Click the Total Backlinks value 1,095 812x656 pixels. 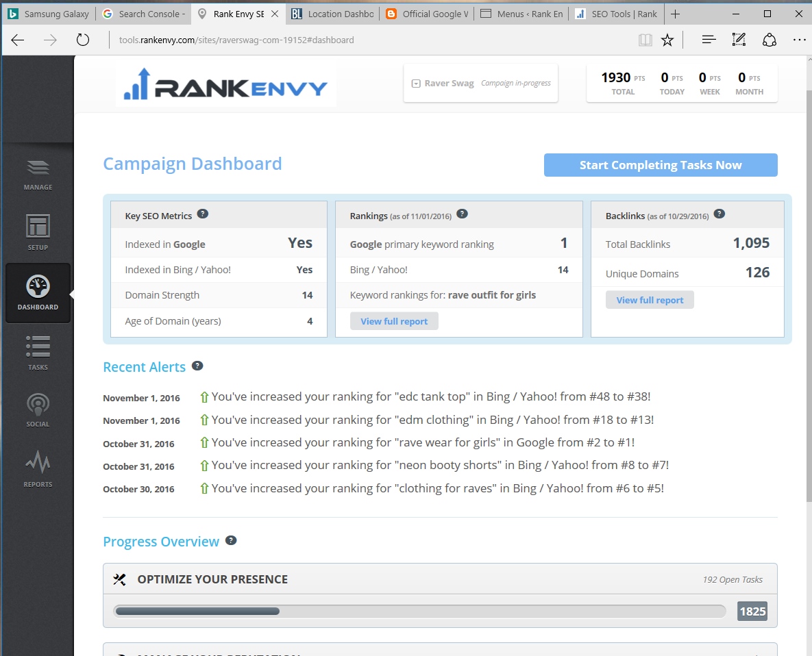click(x=751, y=242)
